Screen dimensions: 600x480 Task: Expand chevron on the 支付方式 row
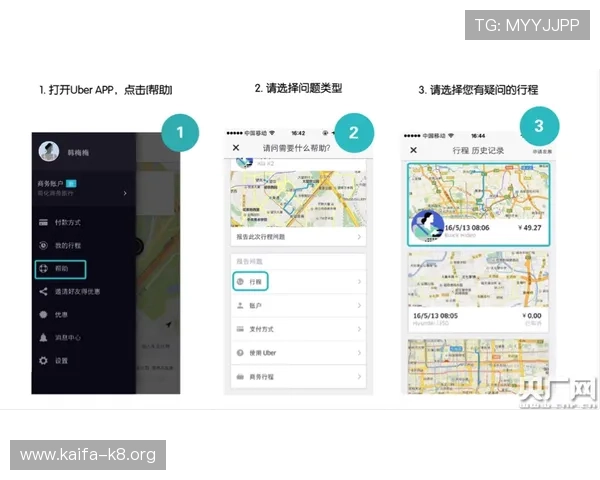[x=359, y=329]
